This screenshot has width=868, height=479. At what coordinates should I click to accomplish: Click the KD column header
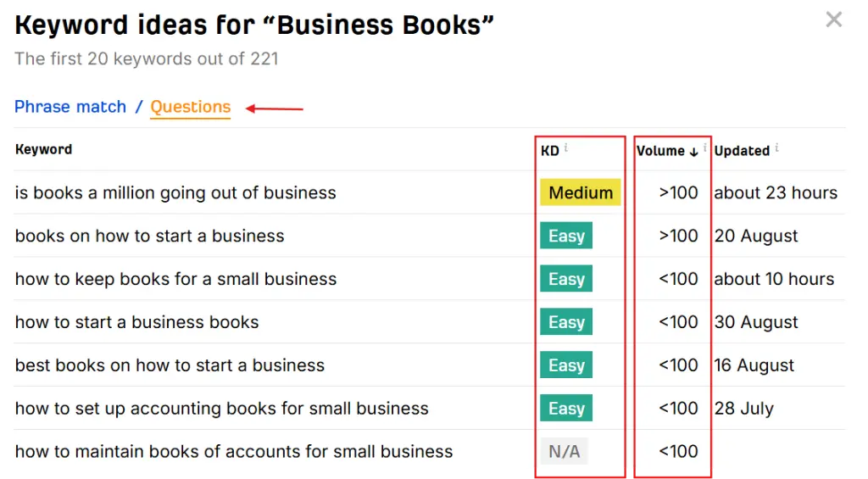tap(549, 151)
